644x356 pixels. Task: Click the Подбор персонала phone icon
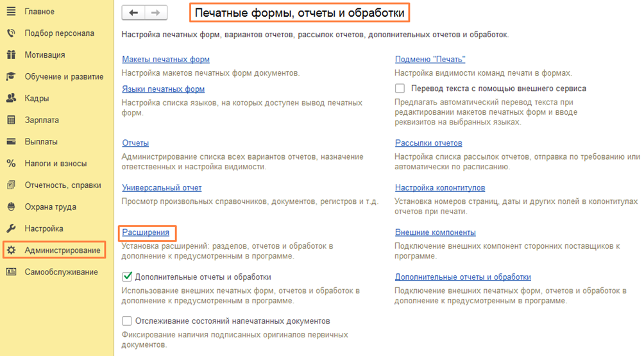click(11, 33)
